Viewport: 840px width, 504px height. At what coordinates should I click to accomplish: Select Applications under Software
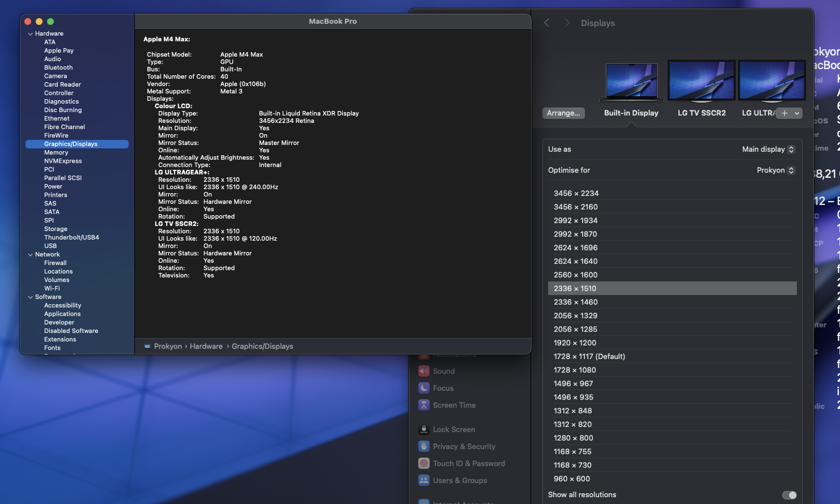62,314
